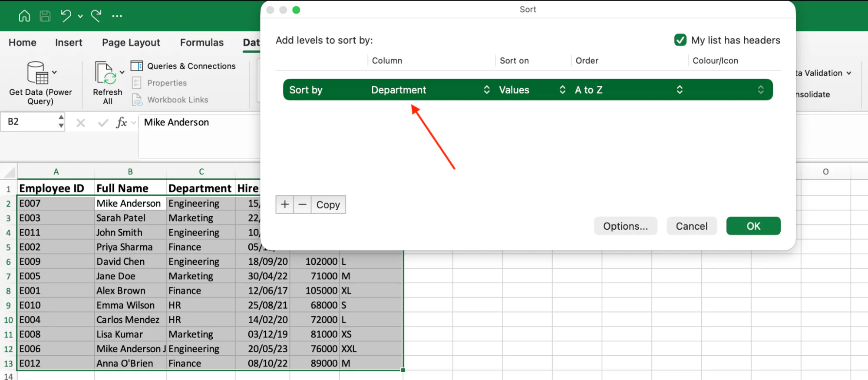Remove sort level with minus button

click(303, 205)
